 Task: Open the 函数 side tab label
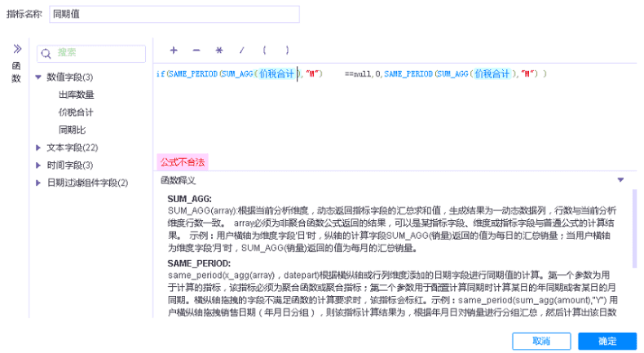[16, 72]
